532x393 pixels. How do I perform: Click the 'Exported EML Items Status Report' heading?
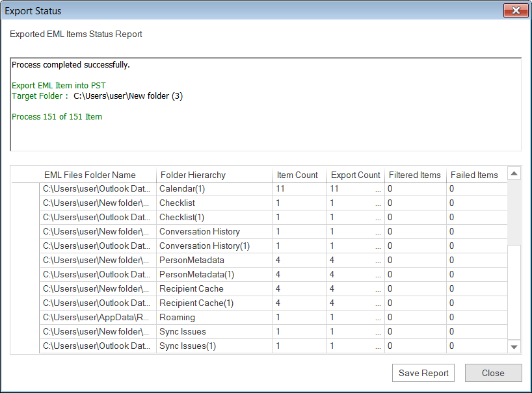click(75, 34)
